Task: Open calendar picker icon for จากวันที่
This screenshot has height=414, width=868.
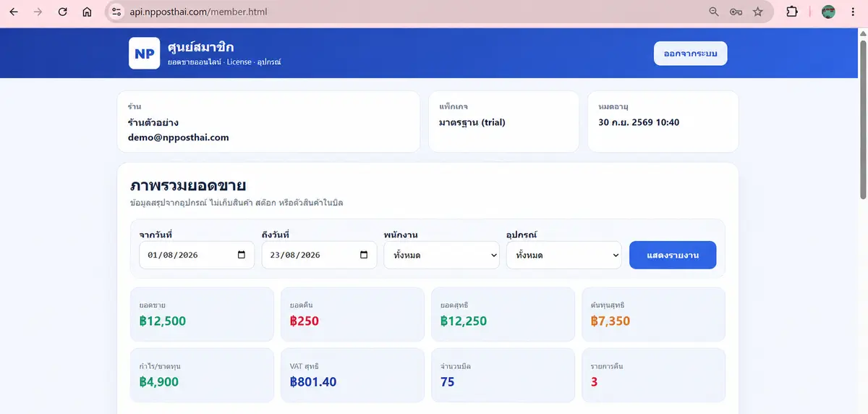Action: (242, 255)
